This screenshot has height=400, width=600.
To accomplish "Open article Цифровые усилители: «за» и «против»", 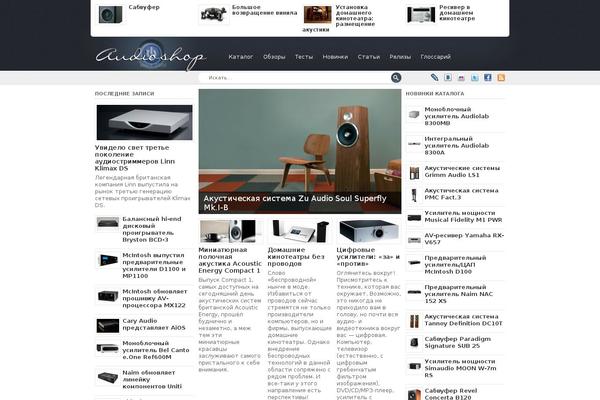I will click(368, 256).
